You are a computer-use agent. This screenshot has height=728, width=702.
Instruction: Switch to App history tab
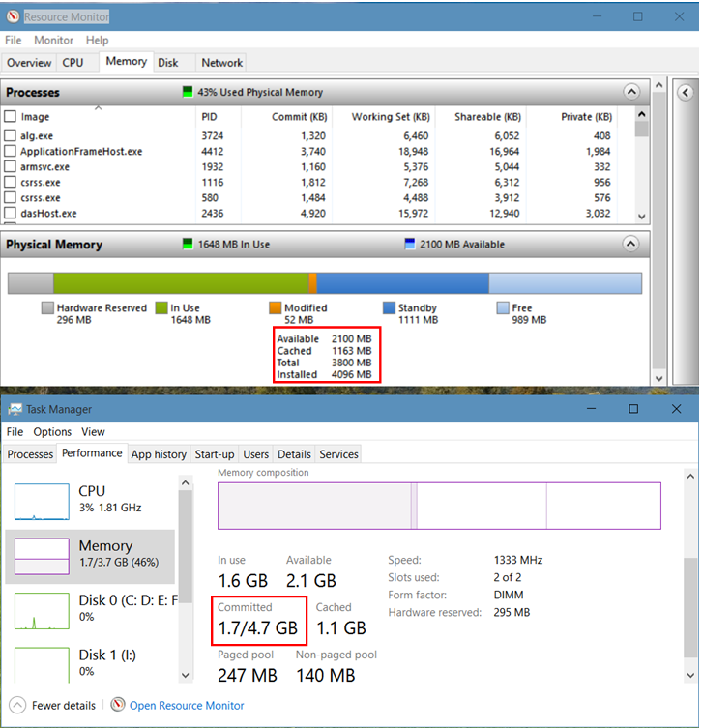point(159,454)
